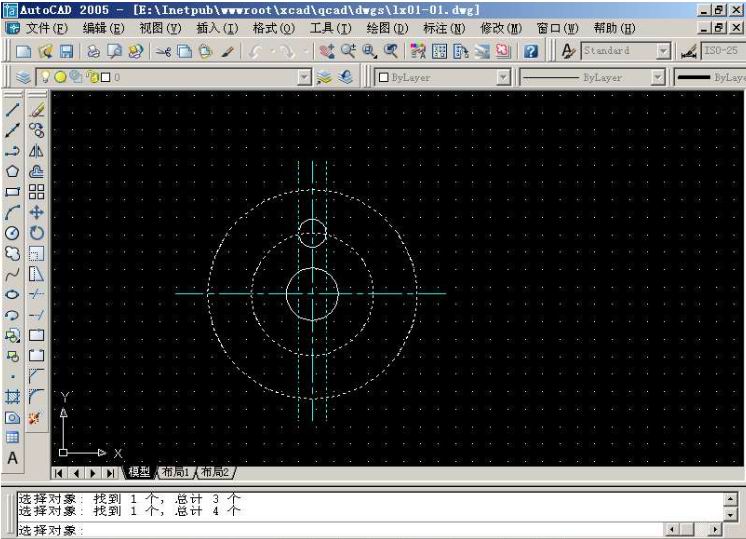Select the Rectangle draw tool
This screenshot has width=746, height=539.
click(12, 192)
